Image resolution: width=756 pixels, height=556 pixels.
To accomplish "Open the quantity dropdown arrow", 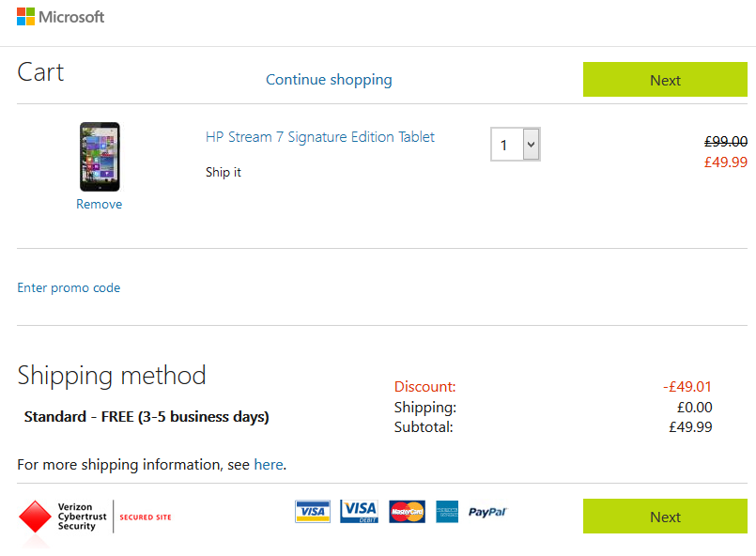I will [531, 145].
